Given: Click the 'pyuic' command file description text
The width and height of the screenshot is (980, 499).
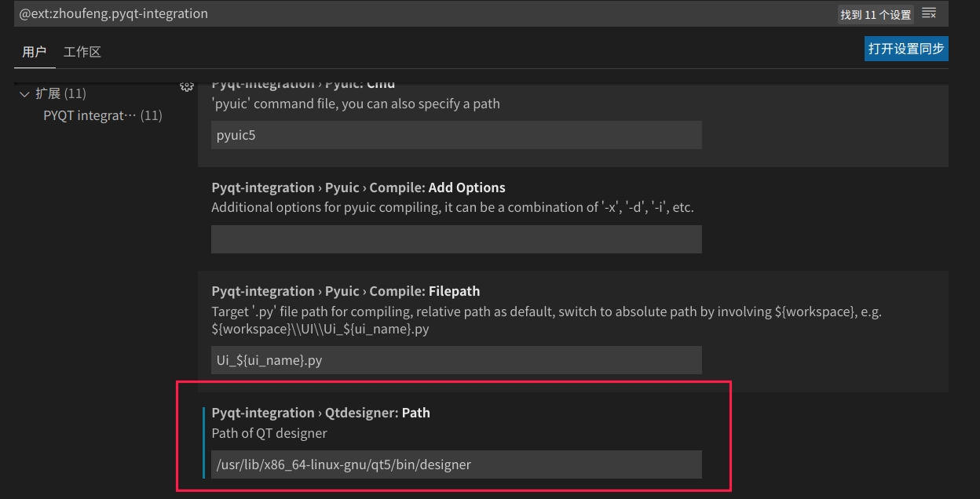Looking at the screenshot, I should click(356, 104).
